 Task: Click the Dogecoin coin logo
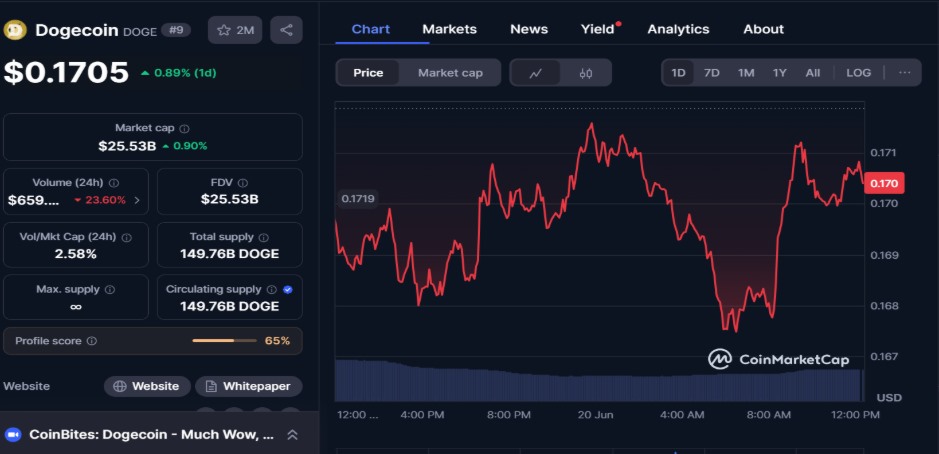[x=15, y=30]
